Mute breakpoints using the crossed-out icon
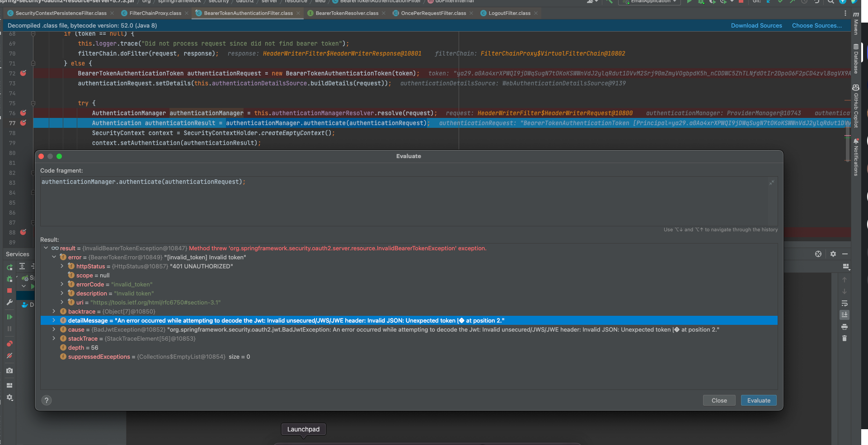The height and width of the screenshot is (445, 868). [9, 355]
